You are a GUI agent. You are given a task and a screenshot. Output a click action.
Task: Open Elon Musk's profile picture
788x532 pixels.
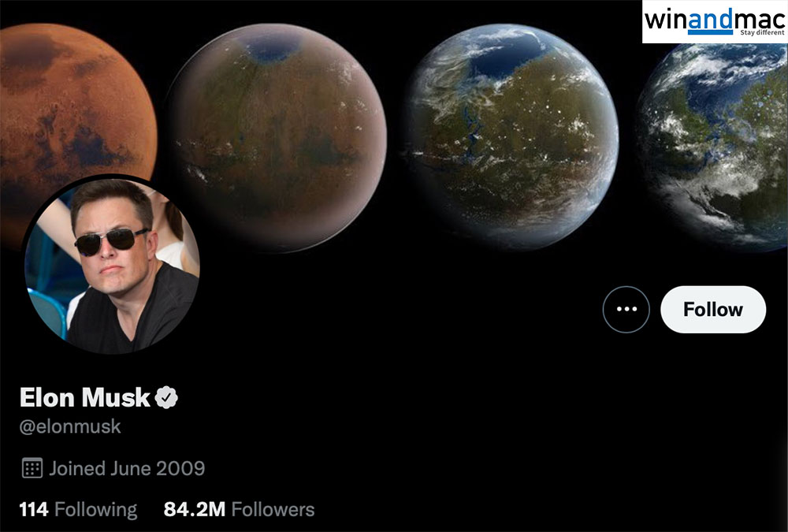click(112, 264)
